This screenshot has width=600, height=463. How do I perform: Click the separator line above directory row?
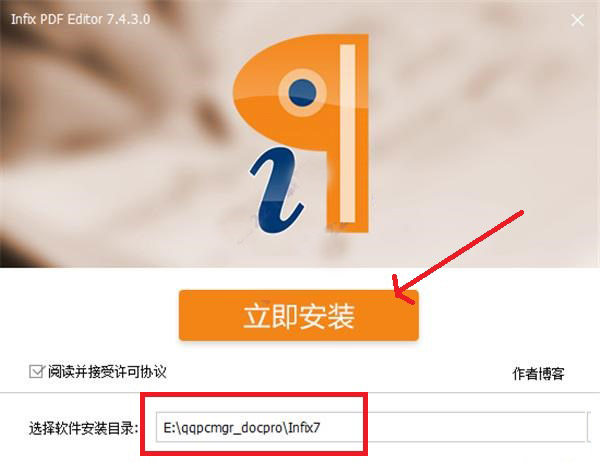pos(300,392)
